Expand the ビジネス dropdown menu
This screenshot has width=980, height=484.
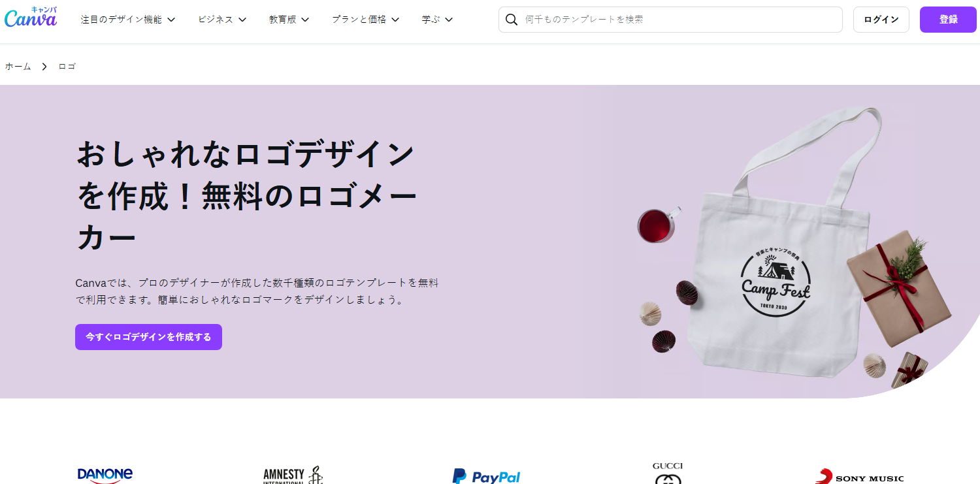223,20
